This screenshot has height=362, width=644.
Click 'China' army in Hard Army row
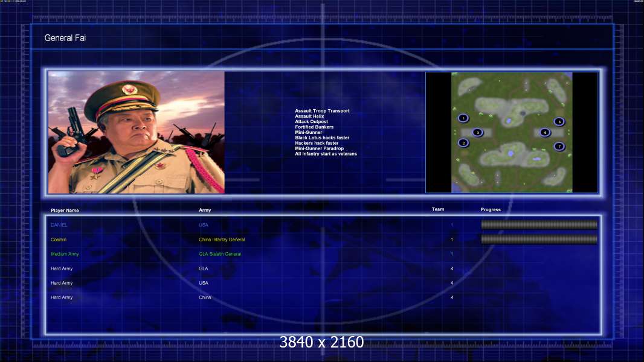(205, 297)
